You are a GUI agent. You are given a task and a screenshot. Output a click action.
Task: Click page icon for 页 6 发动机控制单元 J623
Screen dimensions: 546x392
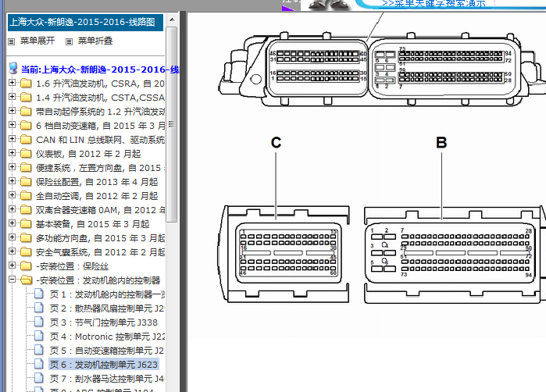click(x=38, y=364)
